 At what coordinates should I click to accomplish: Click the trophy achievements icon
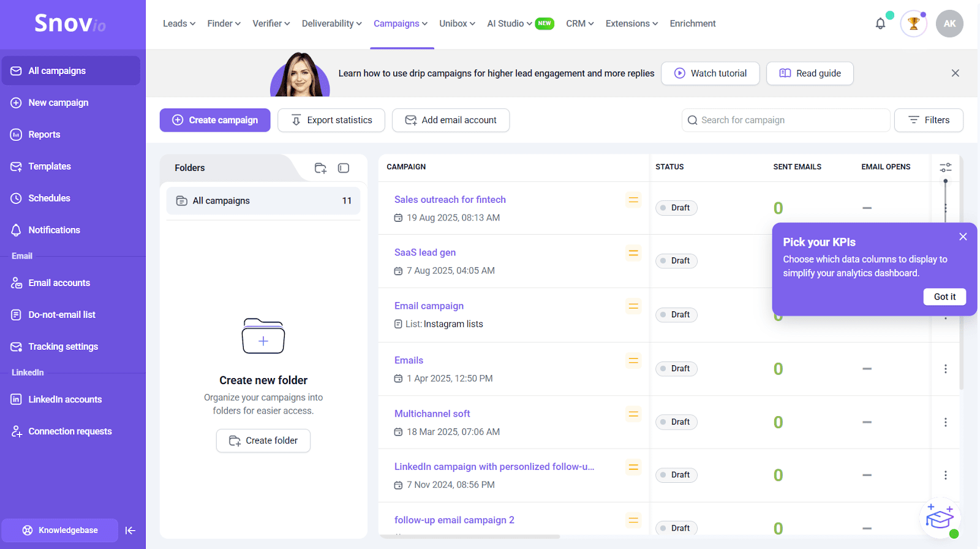click(913, 24)
